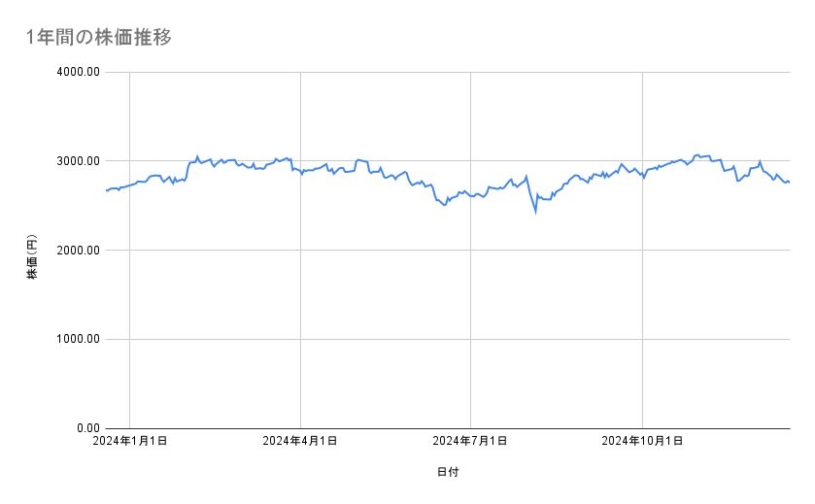Select the 2024年10月1日 date label
This screenshot has width=815, height=504.
641,441
